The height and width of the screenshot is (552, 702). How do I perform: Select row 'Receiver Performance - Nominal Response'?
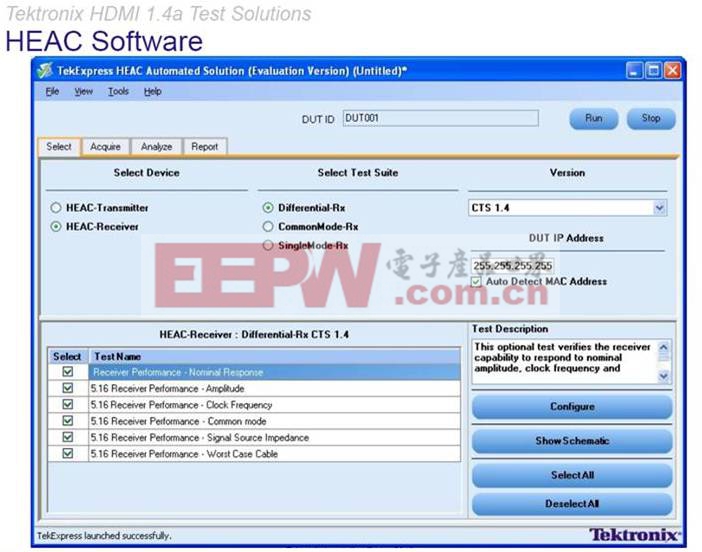point(274,372)
